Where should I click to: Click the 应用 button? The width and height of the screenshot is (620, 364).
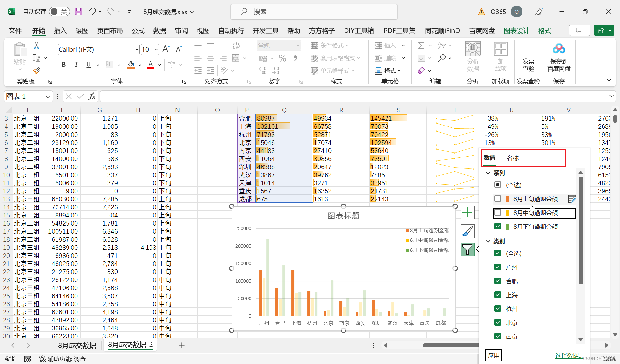point(493,356)
